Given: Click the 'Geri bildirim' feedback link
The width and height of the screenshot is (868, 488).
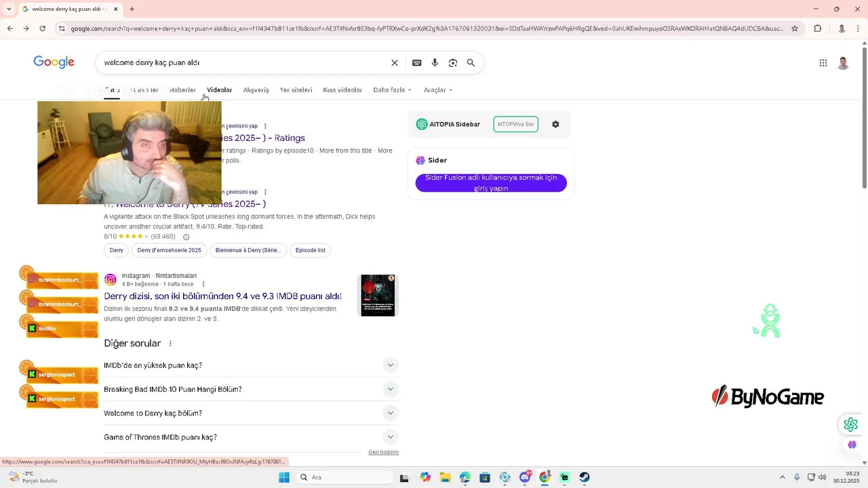Looking at the screenshot, I should click(x=383, y=452).
